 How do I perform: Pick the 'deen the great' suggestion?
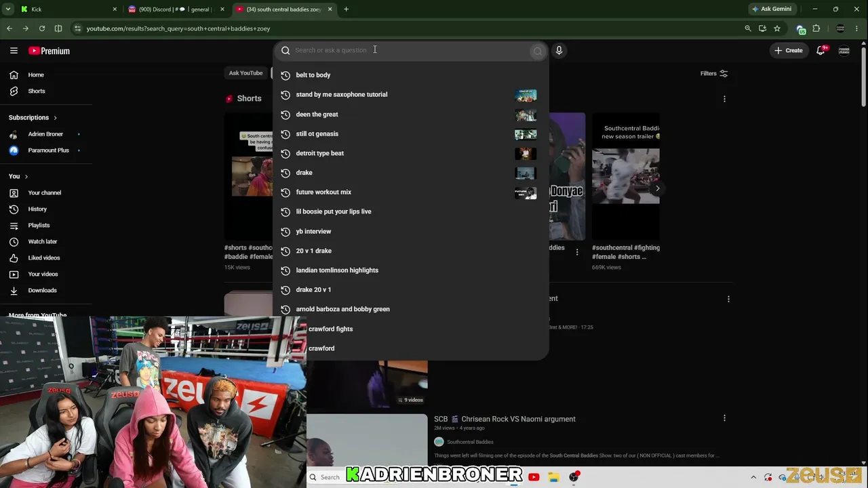pyautogui.click(x=410, y=115)
